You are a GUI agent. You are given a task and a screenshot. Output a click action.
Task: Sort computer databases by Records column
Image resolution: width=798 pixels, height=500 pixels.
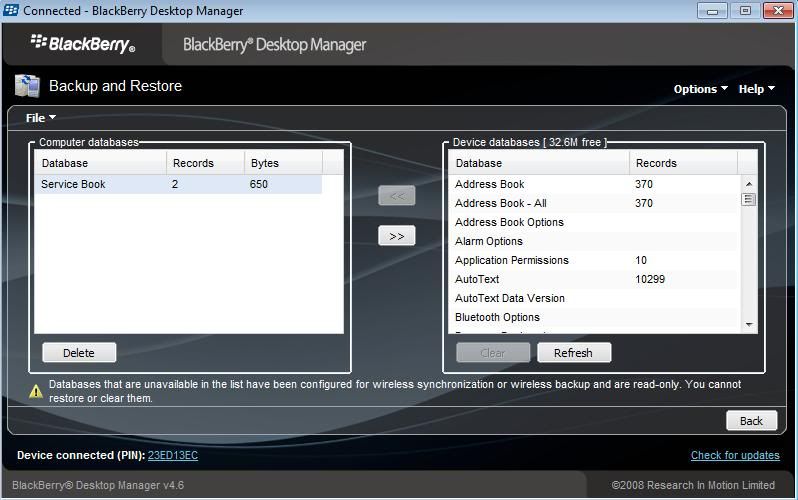205,163
